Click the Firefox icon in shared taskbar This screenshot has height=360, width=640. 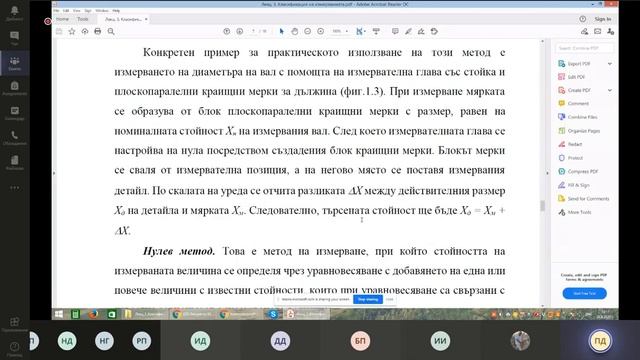[93, 314]
